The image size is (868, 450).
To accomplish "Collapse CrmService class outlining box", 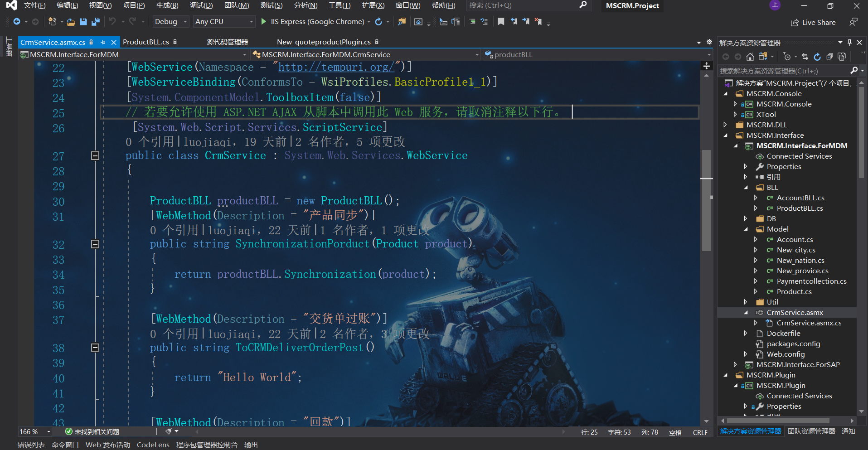I will point(95,156).
